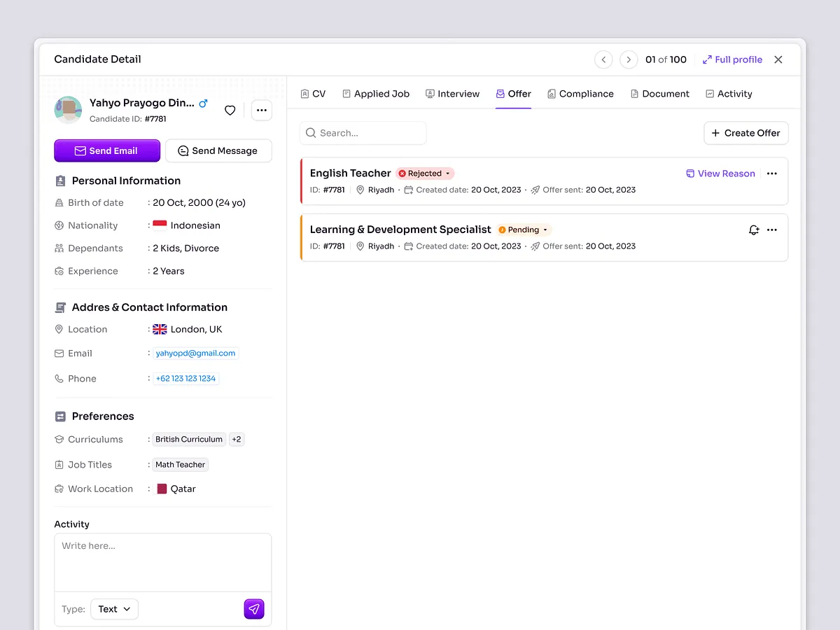The height and width of the screenshot is (630, 840).
Task: Open more options for English Teacher offer
Action: [x=772, y=174]
